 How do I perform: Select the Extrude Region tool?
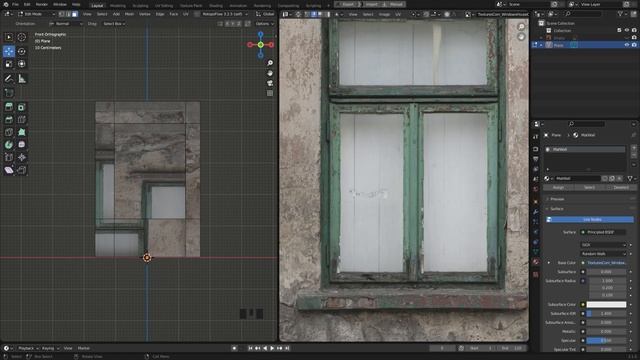tap(9, 107)
